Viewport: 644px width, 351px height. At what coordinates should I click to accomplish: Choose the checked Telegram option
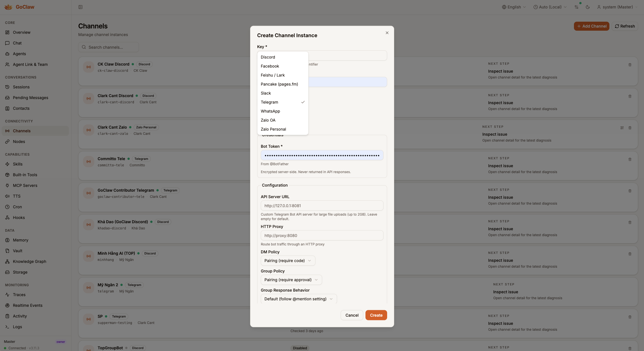[283, 102]
